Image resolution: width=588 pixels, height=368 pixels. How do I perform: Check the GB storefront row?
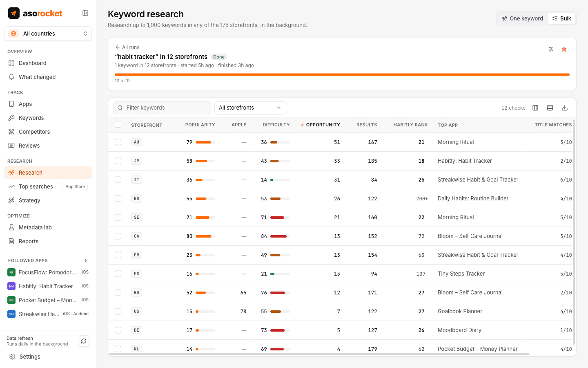[118, 292]
